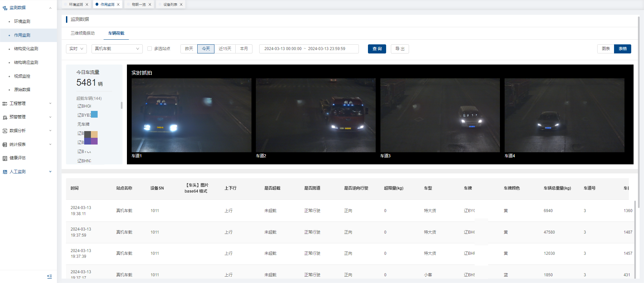The width and height of the screenshot is (644, 283).
Task: Click the 数据分析 sidebar icon
Action: [5, 131]
